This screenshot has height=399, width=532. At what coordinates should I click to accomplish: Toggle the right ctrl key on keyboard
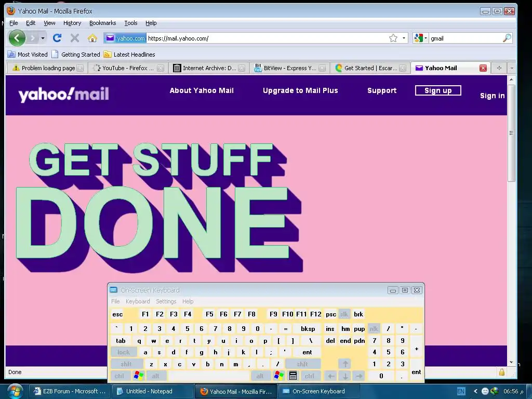tap(310, 376)
